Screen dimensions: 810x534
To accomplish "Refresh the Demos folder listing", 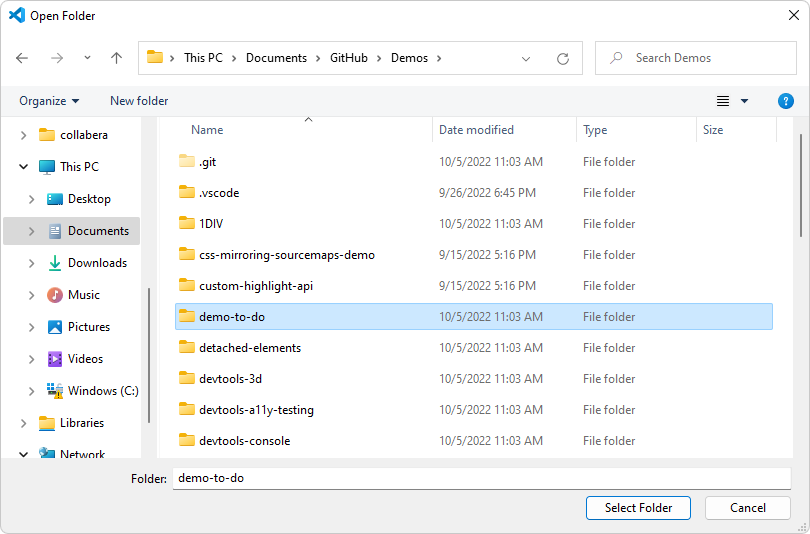I will click(563, 58).
